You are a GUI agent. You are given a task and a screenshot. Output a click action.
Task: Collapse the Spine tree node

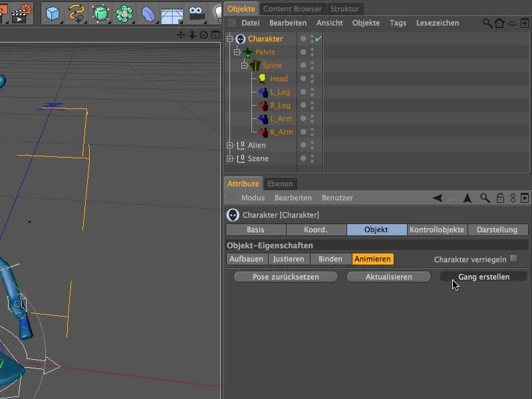(244, 65)
